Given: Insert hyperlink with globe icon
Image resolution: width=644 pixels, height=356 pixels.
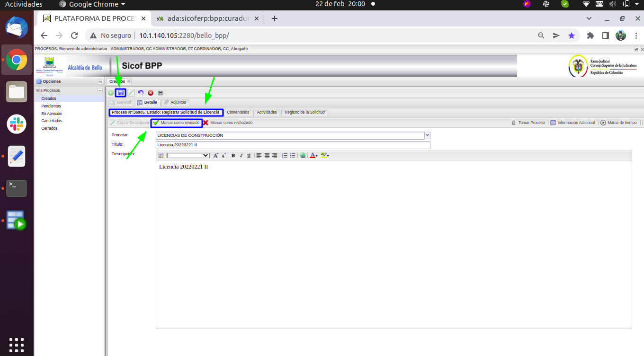Looking at the screenshot, I should pyautogui.click(x=303, y=155).
